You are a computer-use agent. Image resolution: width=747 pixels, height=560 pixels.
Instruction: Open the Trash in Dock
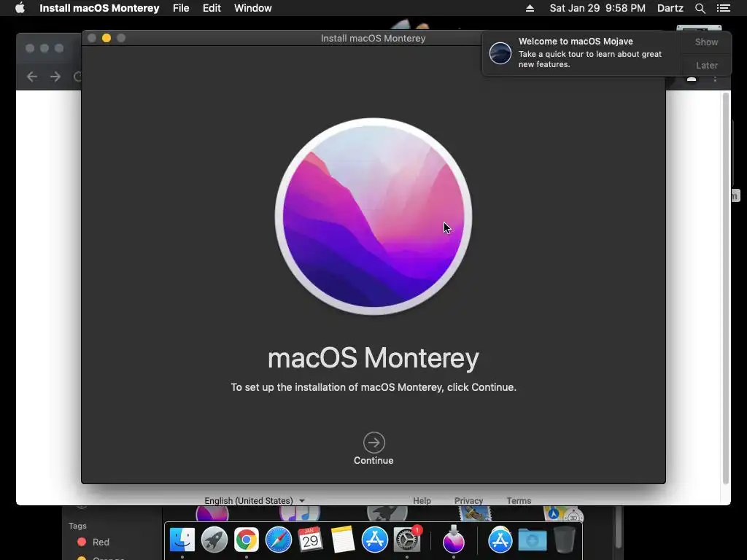click(x=564, y=540)
